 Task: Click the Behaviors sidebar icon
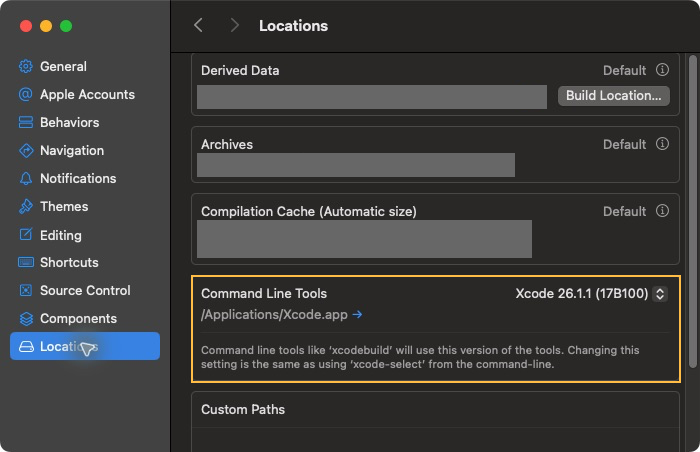pyautogui.click(x=26, y=122)
